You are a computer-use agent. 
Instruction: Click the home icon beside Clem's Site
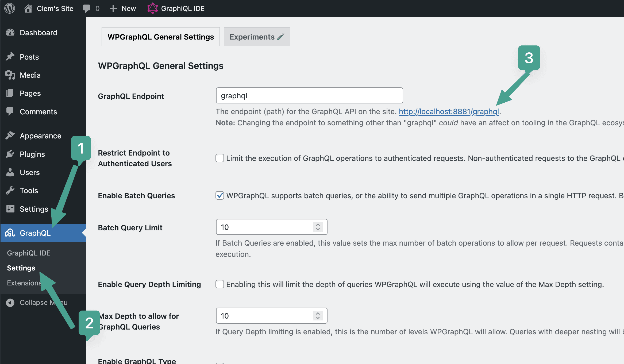(28, 8)
